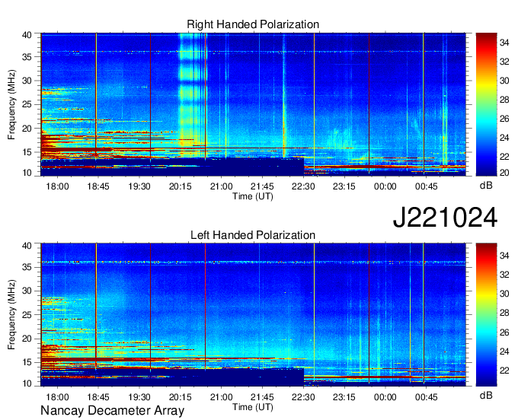
Task: Click 00:45 time tick on right-handed plot
Action: (426, 186)
